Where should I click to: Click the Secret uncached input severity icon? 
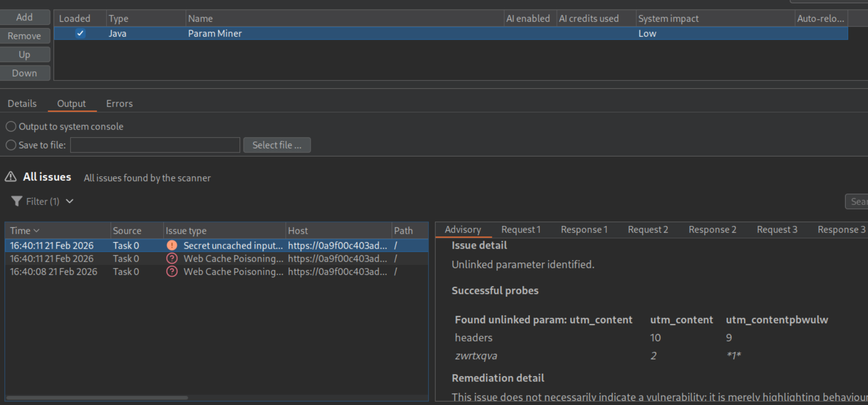[172, 245]
